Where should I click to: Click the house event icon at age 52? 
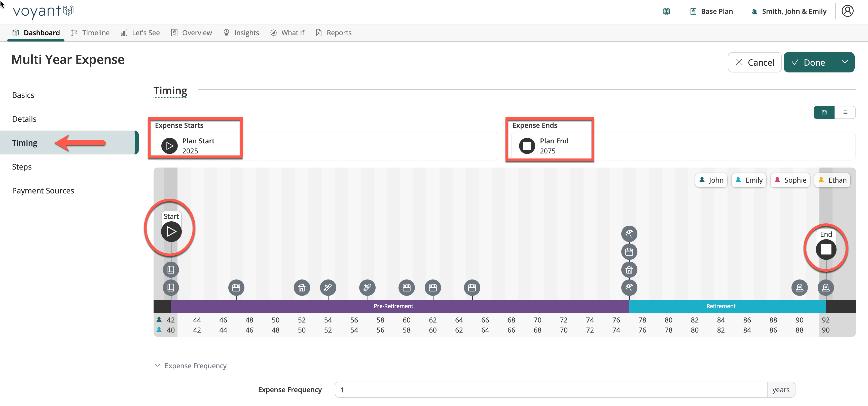coord(302,288)
